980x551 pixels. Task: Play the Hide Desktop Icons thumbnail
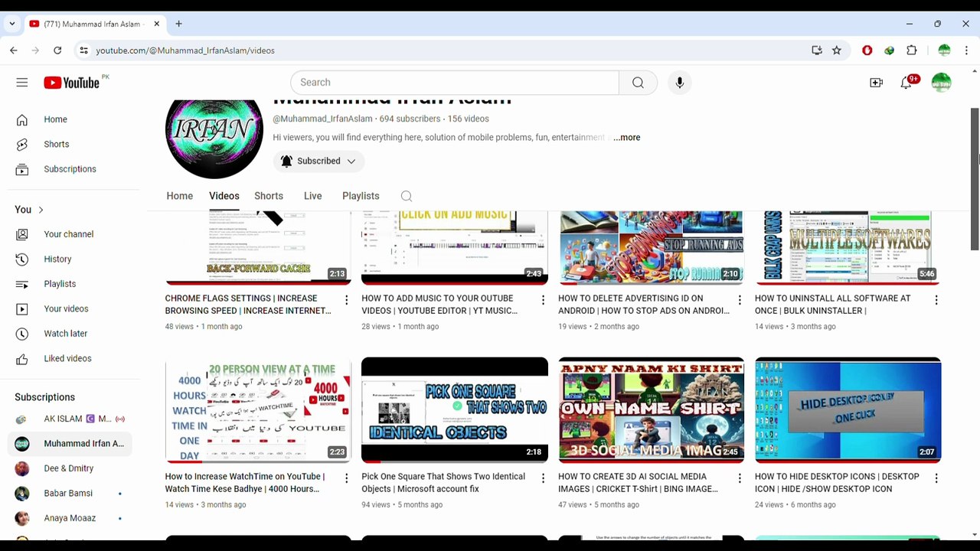[848, 410]
